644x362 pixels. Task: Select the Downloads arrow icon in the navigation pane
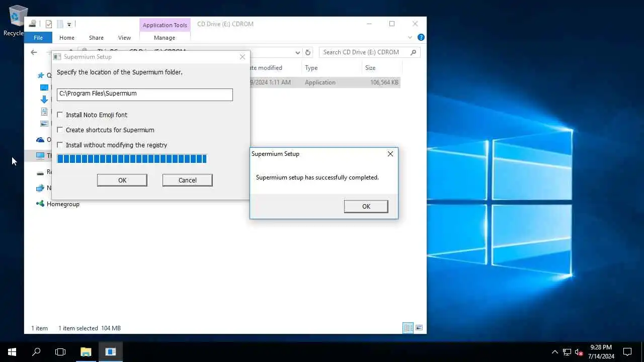click(44, 100)
